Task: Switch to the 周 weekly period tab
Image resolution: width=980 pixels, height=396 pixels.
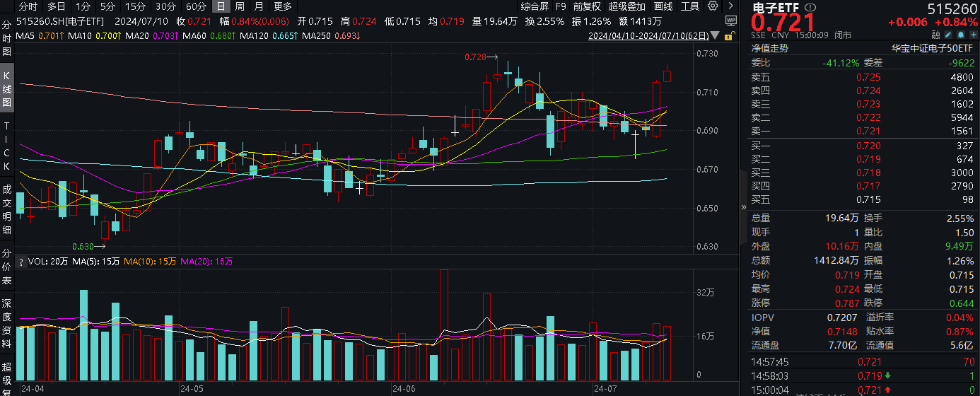Action: [240, 6]
